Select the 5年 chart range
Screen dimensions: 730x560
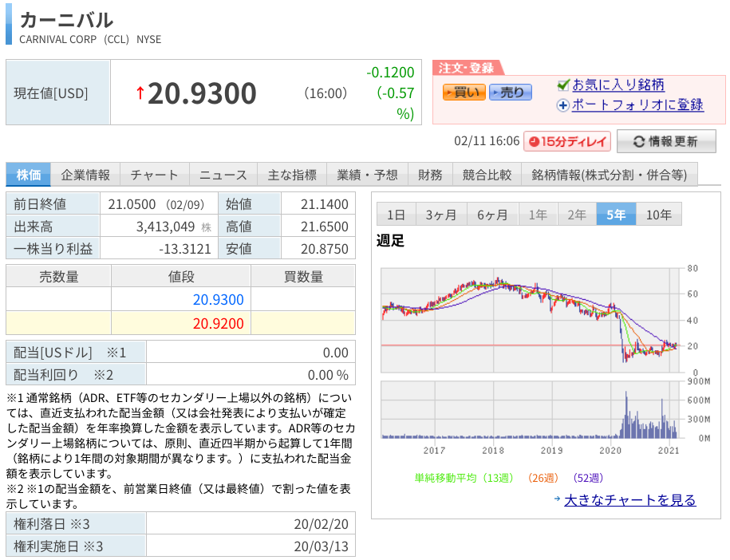click(616, 214)
